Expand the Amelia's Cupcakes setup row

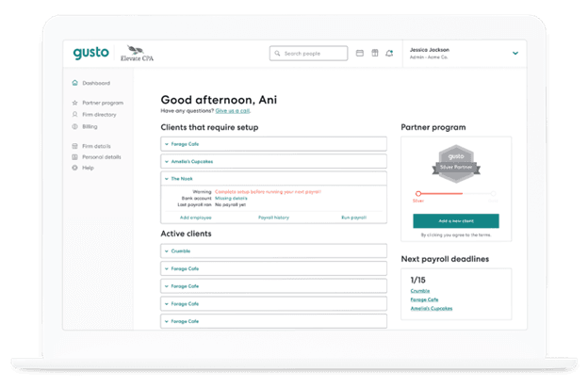tap(274, 162)
